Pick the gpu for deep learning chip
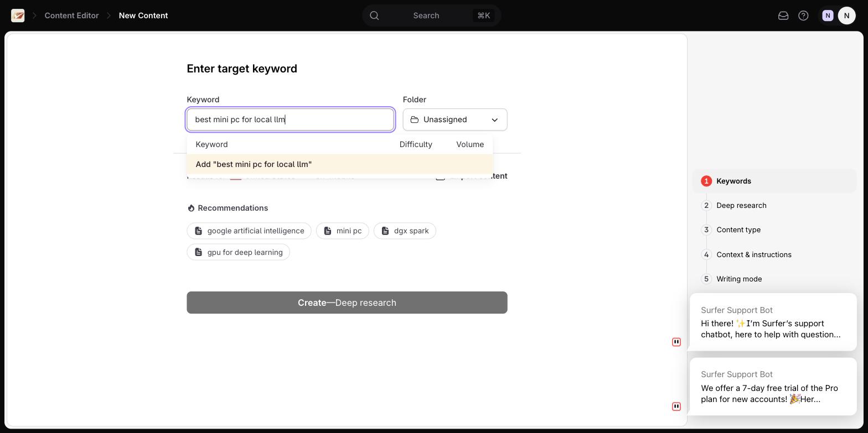The width and height of the screenshot is (868, 433). click(239, 252)
